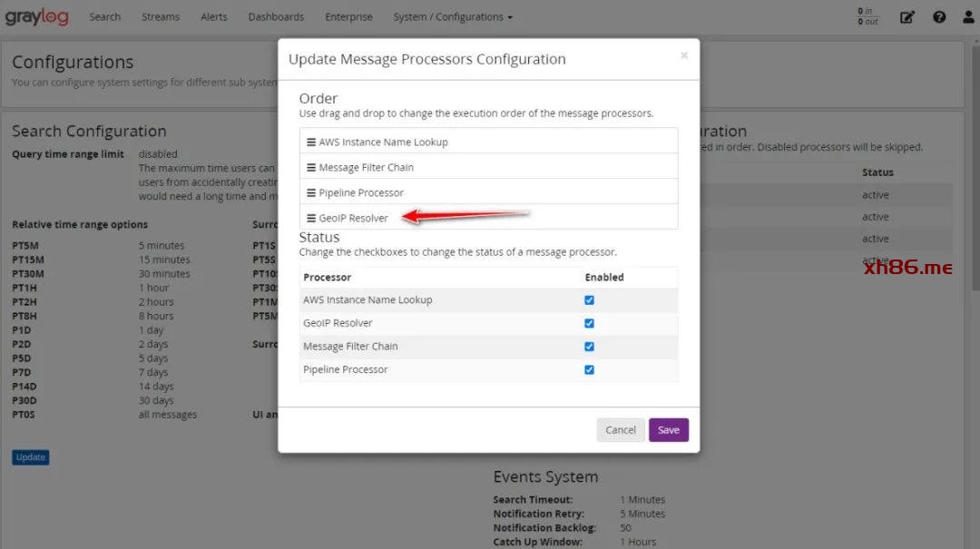Save the message processors configuration
This screenshot has width=980, height=549.
pos(668,430)
